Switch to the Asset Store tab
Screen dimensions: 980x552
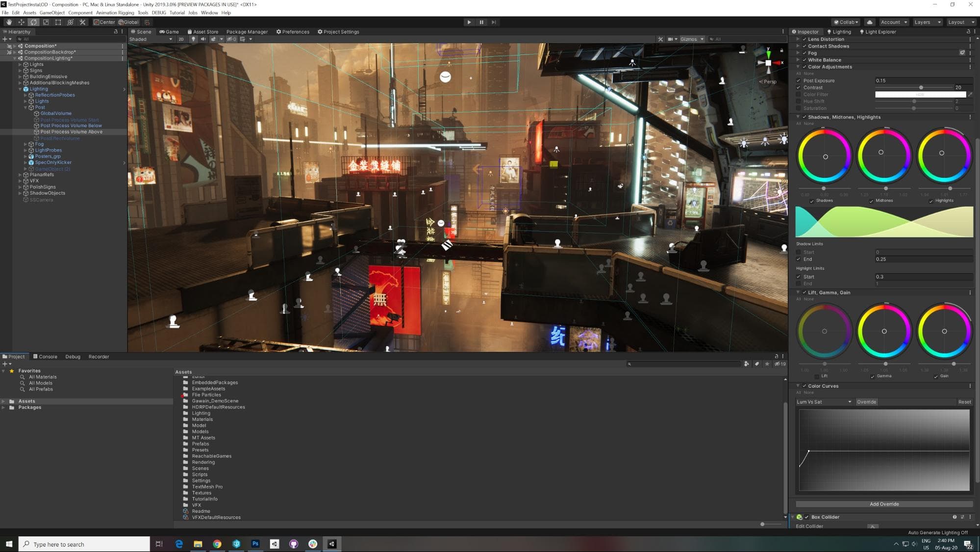pos(202,32)
